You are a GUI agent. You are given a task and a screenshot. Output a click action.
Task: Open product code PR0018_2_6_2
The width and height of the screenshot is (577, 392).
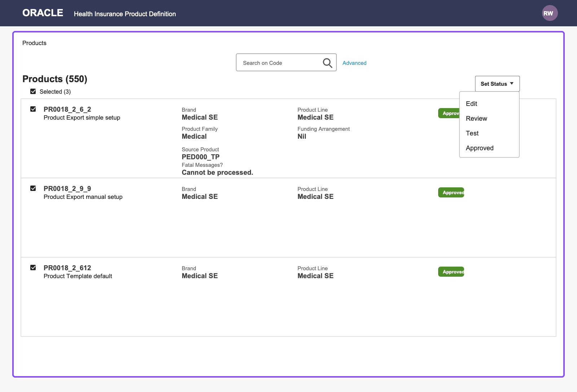click(x=67, y=109)
